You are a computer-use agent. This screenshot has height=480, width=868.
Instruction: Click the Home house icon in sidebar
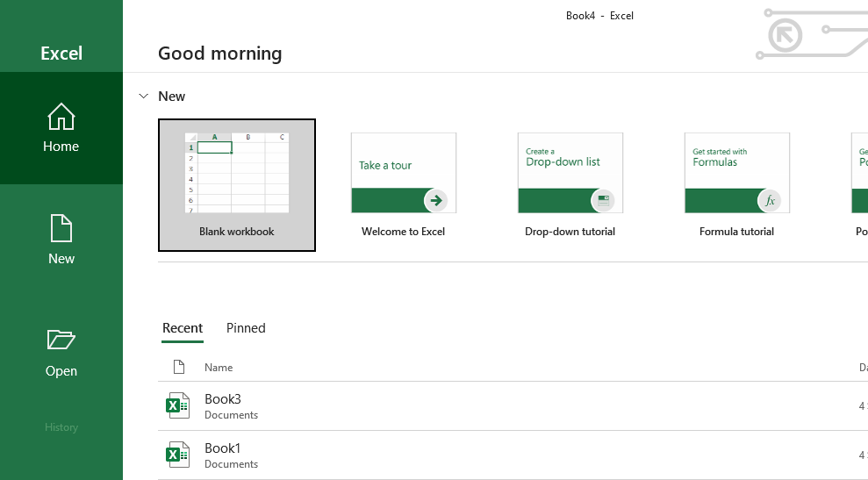pyautogui.click(x=61, y=116)
